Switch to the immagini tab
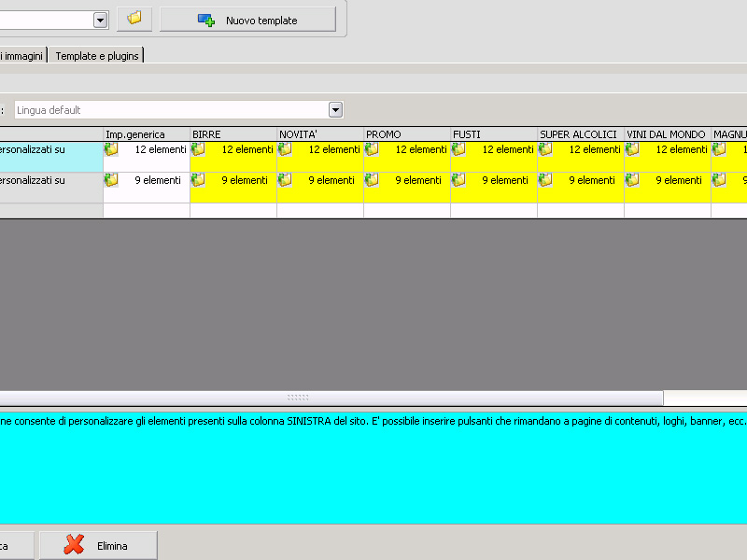 tap(22, 56)
